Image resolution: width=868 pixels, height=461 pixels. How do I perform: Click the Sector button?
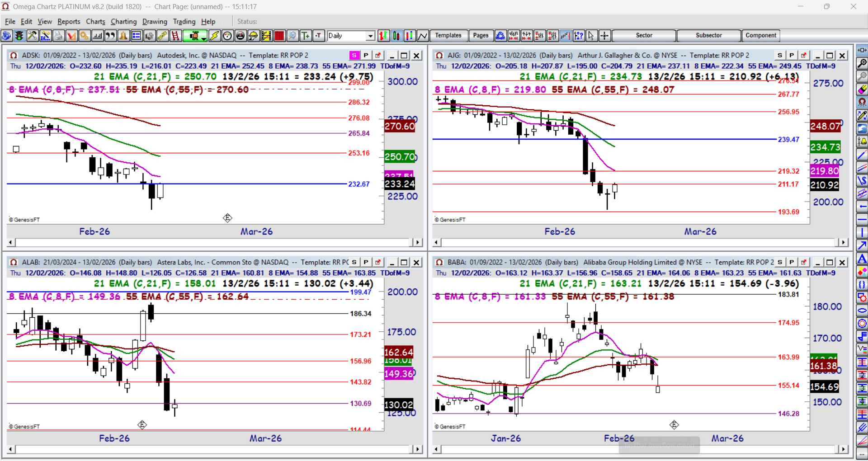point(644,35)
